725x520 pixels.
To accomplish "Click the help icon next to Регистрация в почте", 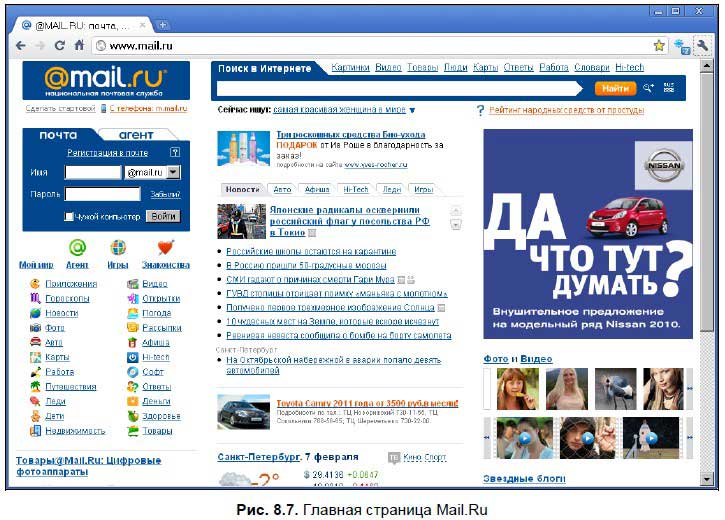I will coord(174,152).
